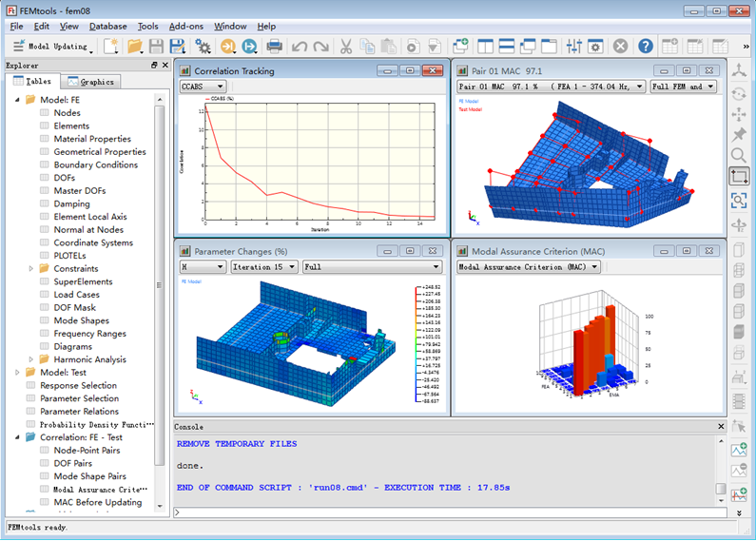Open the Full FEM and display dropdown
This screenshot has width=756, height=541.
(x=683, y=87)
